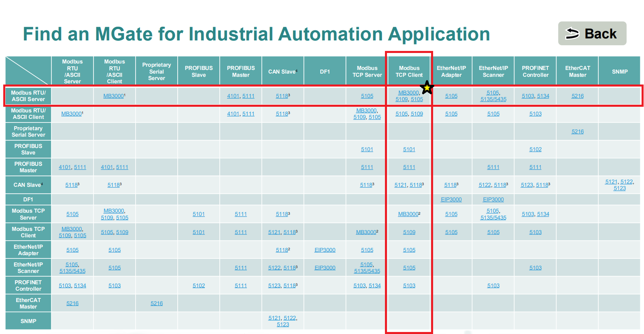The image size is (644, 334).
Task: Open 5122 under SNMP column, CAN Slave row
Action: (x=627, y=182)
